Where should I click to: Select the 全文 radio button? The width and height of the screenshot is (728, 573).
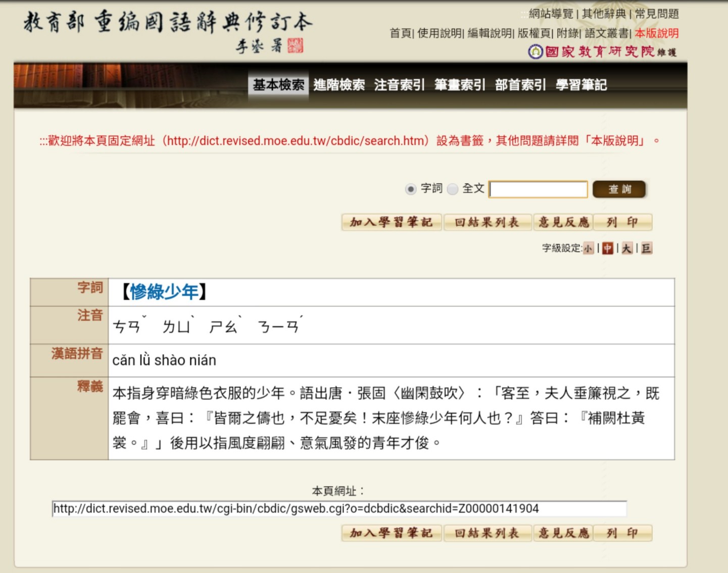pyautogui.click(x=453, y=189)
